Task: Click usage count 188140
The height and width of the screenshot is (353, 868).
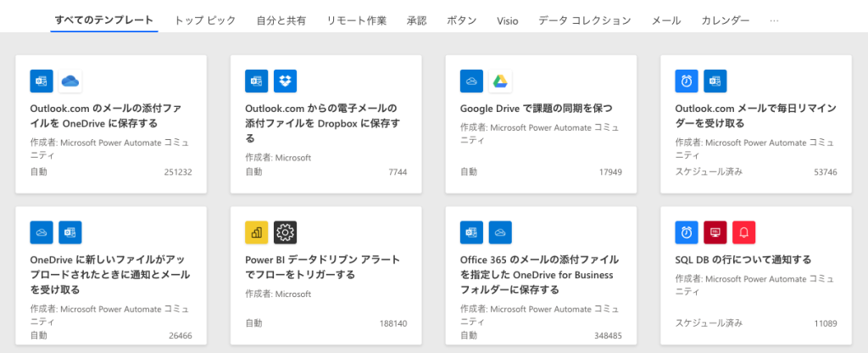Action: point(393,323)
